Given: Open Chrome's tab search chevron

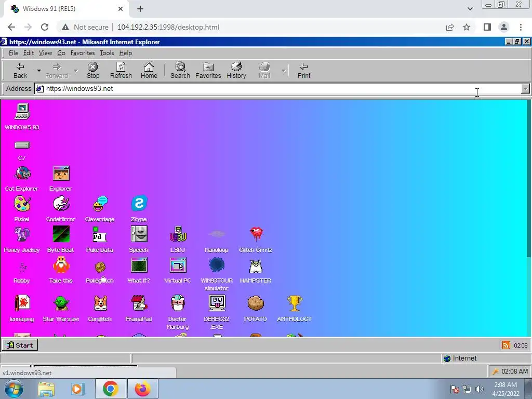Looking at the screenshot, I should [x=470, y=9].
